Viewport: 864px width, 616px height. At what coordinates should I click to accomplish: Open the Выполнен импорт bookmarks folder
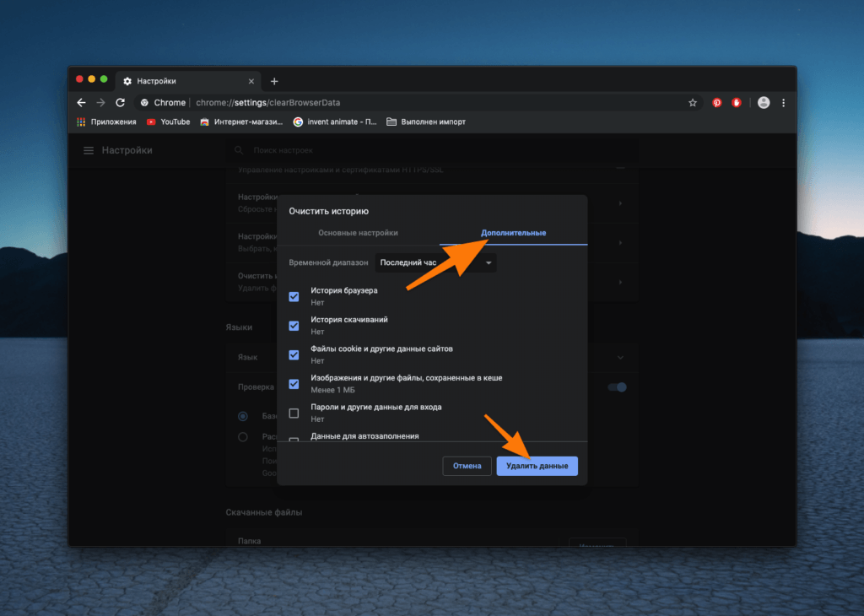pyautogui.click(x=426, y=122)
